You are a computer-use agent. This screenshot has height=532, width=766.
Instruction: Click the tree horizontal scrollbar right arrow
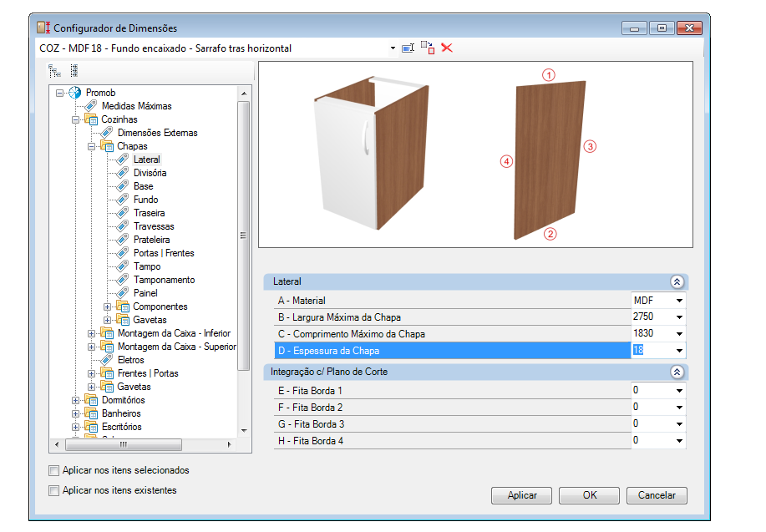[x=229, y=444]
